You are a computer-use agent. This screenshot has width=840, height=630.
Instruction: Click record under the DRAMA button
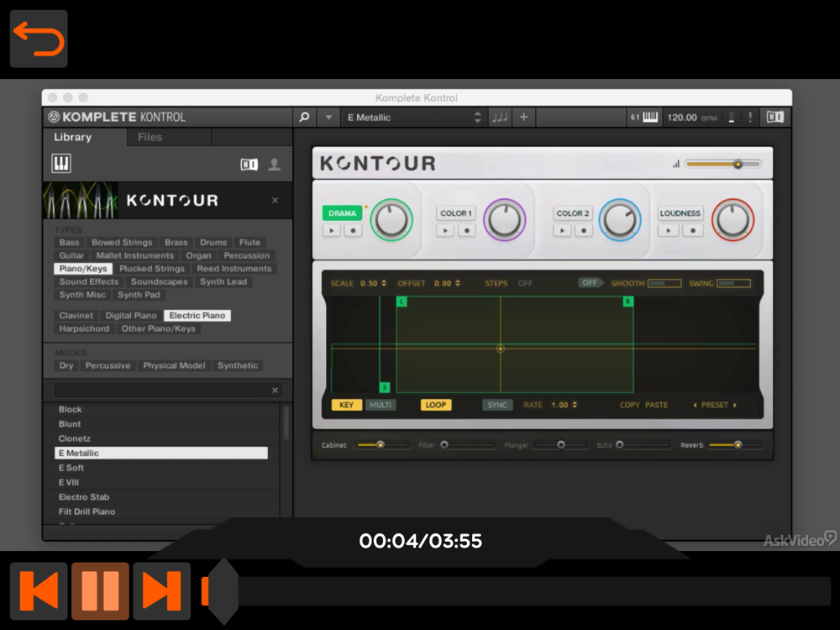point(353,231)
